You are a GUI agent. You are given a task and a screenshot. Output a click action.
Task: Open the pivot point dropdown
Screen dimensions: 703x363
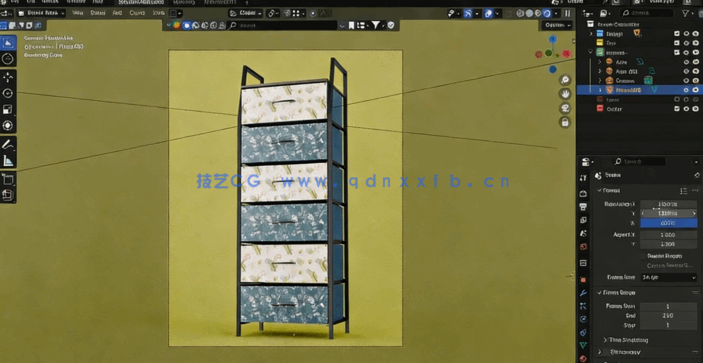point(273,13)
